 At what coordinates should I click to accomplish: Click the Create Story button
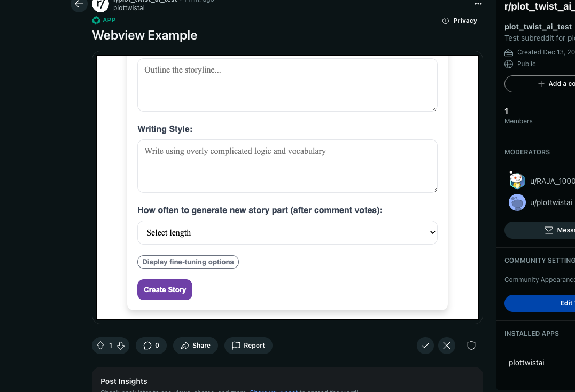165,289
